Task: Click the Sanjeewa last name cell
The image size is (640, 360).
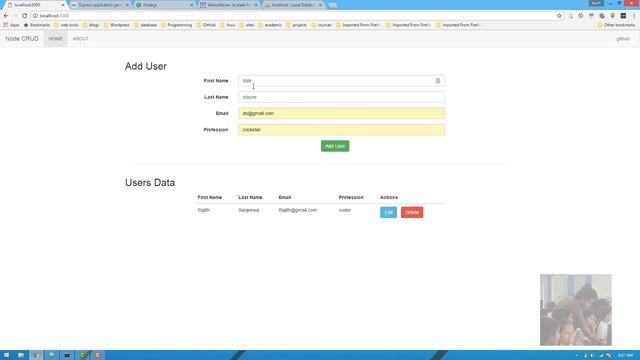Action: (249, 210)
